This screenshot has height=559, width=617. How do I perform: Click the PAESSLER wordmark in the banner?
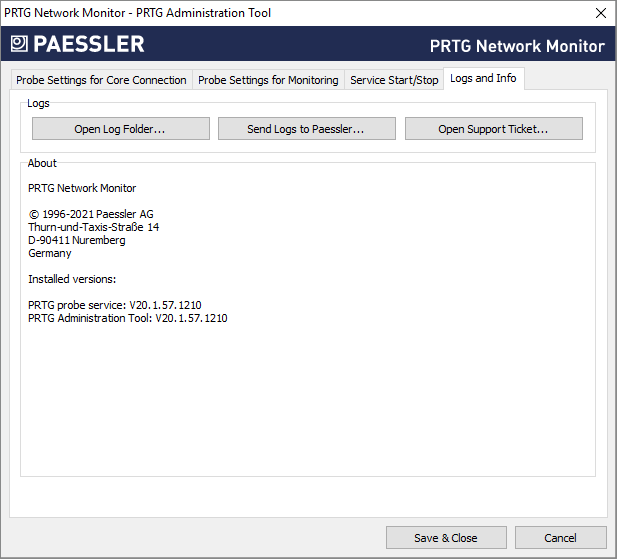(88, 44)
